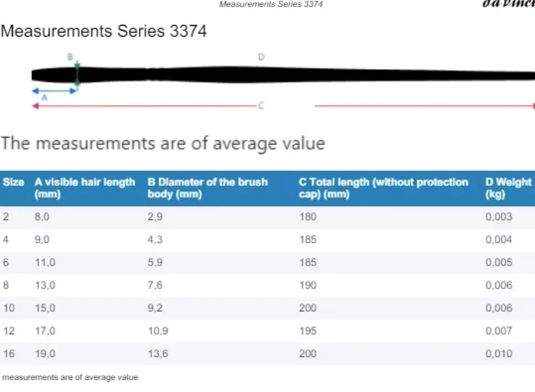Click the D Weight (kg) column header

(508, 188)
